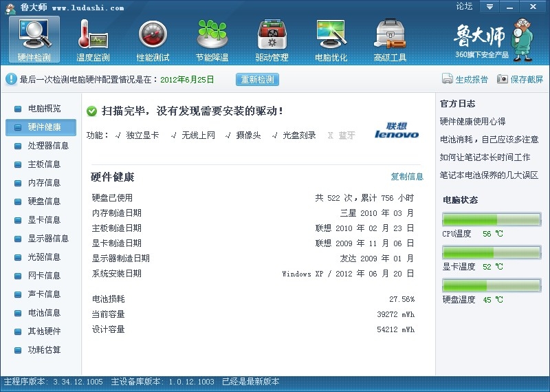This screenshot has width=550, height=392.
Task: Open article 如何让笔记本长时间工作
Action: (485, 157)
